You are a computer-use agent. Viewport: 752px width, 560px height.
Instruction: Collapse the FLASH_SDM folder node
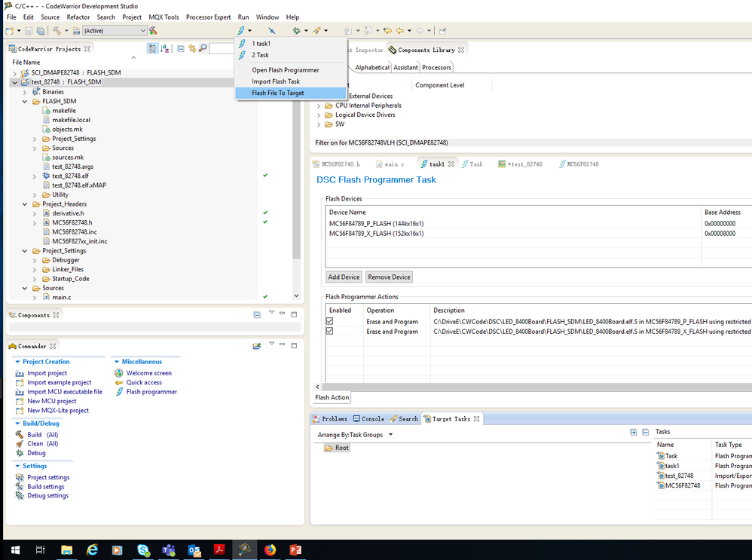tap(24, 101)
